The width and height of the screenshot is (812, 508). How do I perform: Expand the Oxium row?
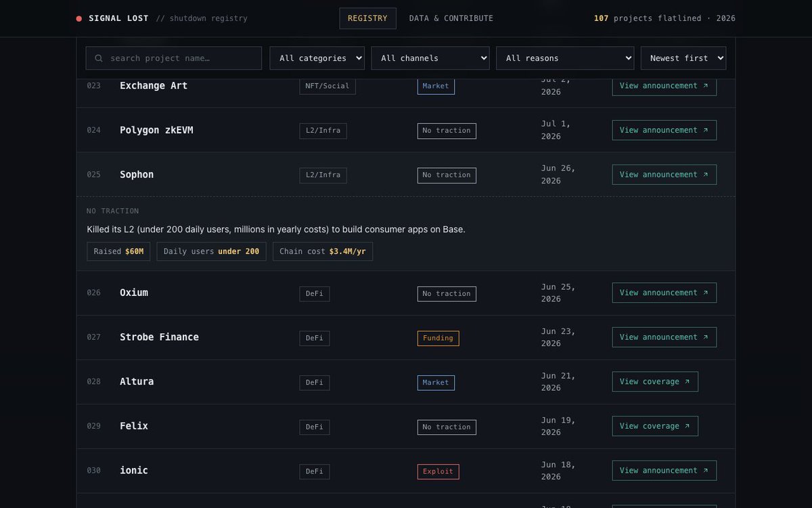click(x=406, y=293)
